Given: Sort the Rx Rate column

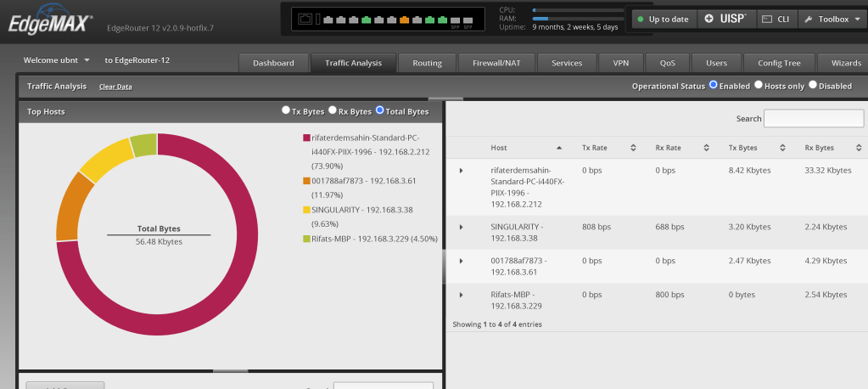Looking at the screenshot, I should 706,148.
